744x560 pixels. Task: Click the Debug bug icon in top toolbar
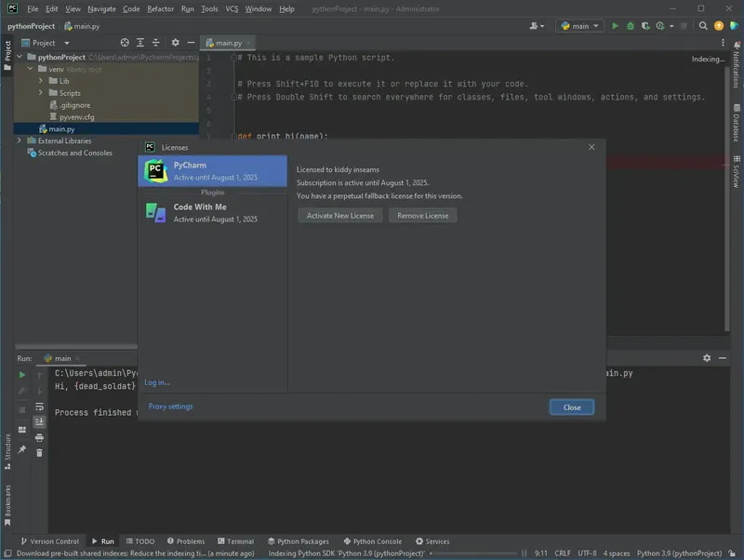click(631, 26)
